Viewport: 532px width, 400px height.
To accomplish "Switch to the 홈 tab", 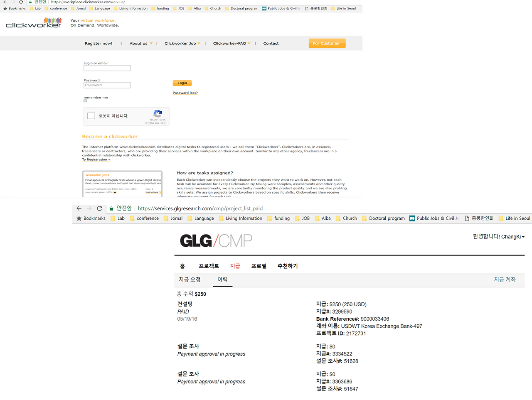I will [x=182, y=266].
